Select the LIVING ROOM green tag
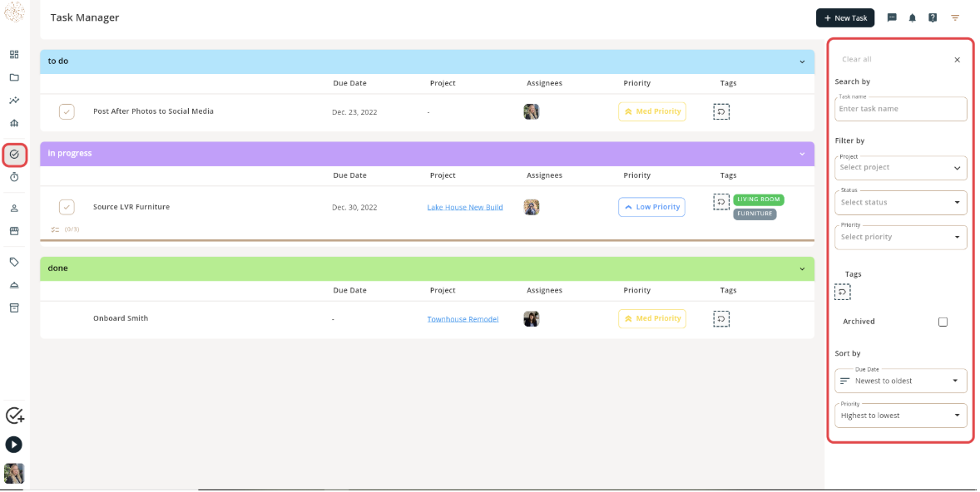 (758, 199)
